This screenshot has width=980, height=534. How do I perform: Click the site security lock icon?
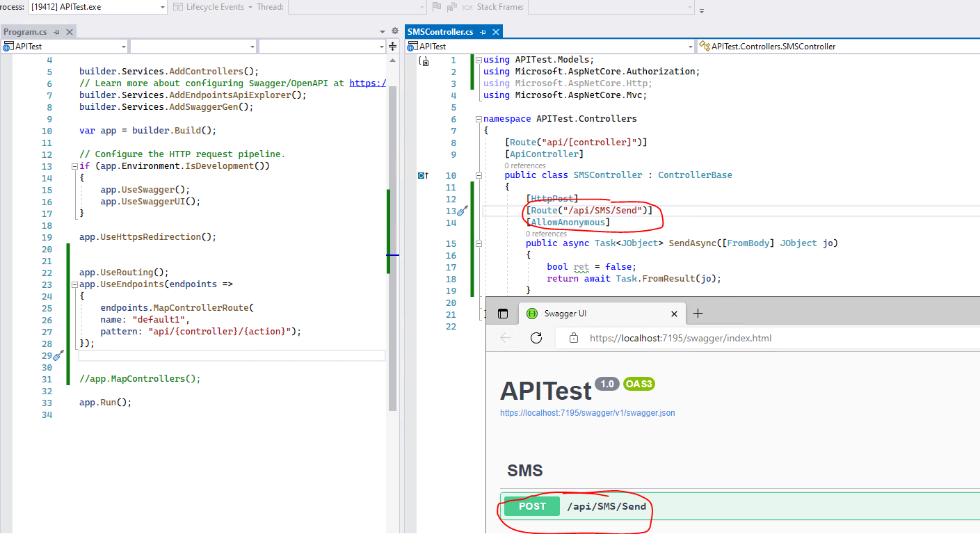coord(574,338)
